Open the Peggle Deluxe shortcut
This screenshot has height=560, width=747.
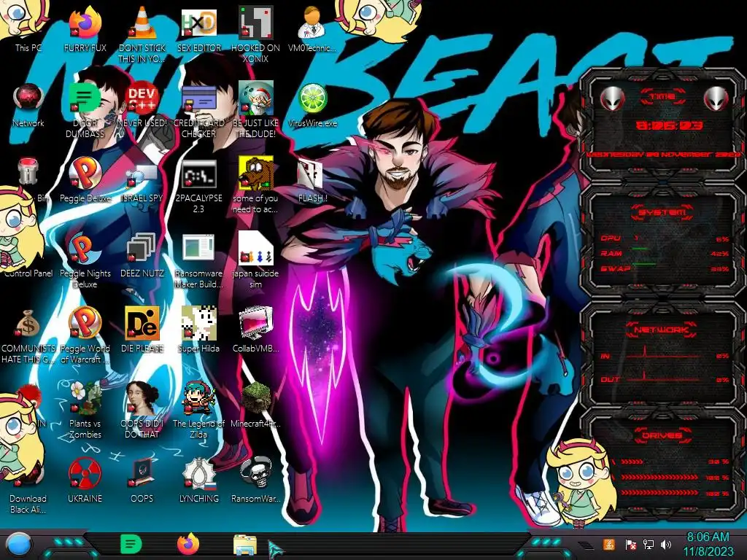(85, 174)
